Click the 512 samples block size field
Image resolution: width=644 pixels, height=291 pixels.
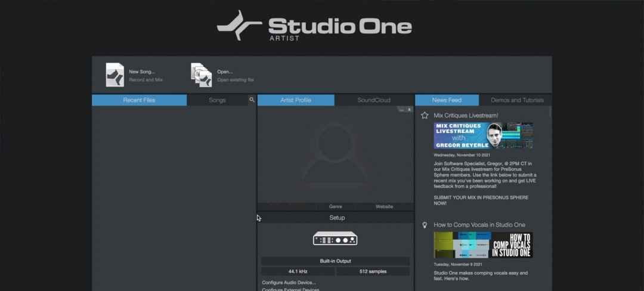point(373,271)
